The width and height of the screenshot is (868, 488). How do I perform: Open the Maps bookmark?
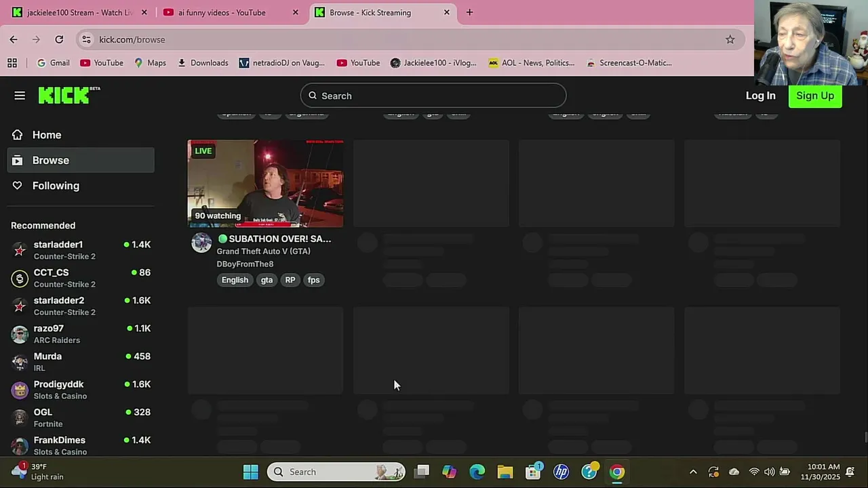click(150, 63)
